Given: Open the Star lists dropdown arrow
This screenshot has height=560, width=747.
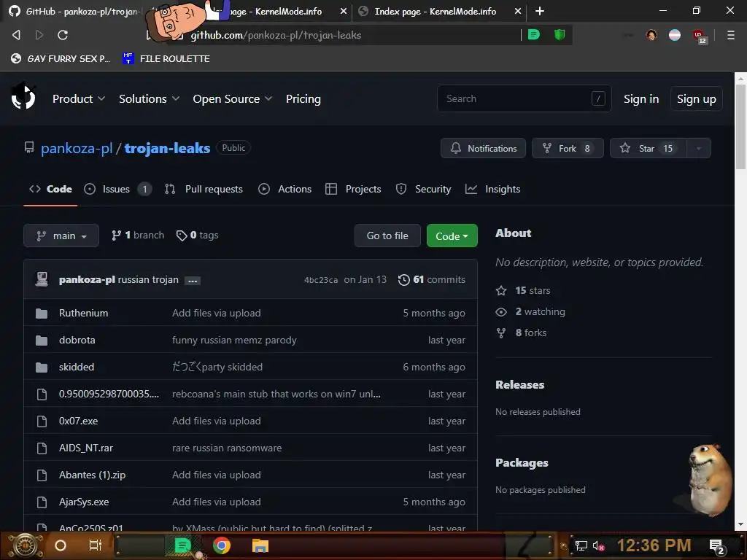Looking at the screenshot, I should click(x=699, y=148).
